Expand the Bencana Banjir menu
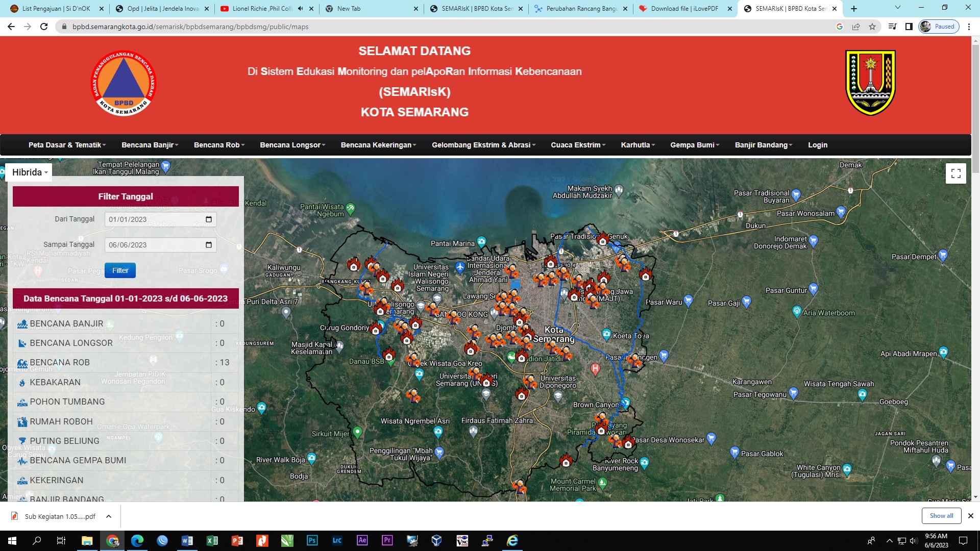Viewport: 980px width, 551px height. coord(150,145)
